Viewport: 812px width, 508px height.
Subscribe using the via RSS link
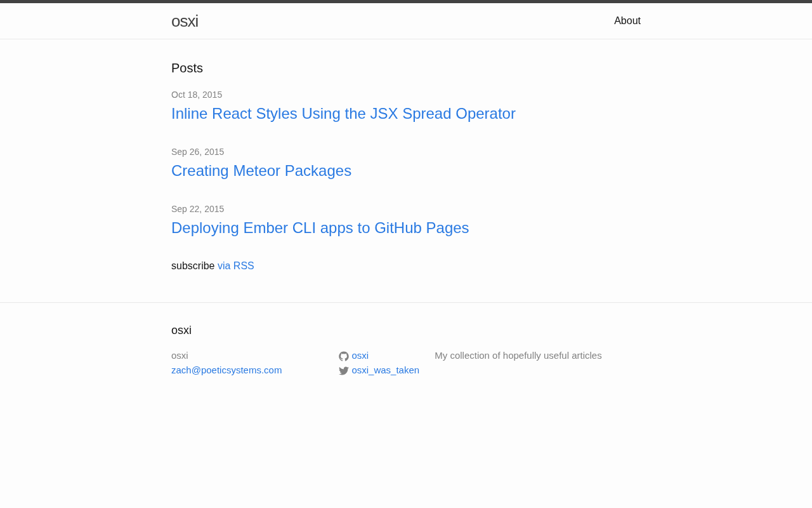coord(235,266)
